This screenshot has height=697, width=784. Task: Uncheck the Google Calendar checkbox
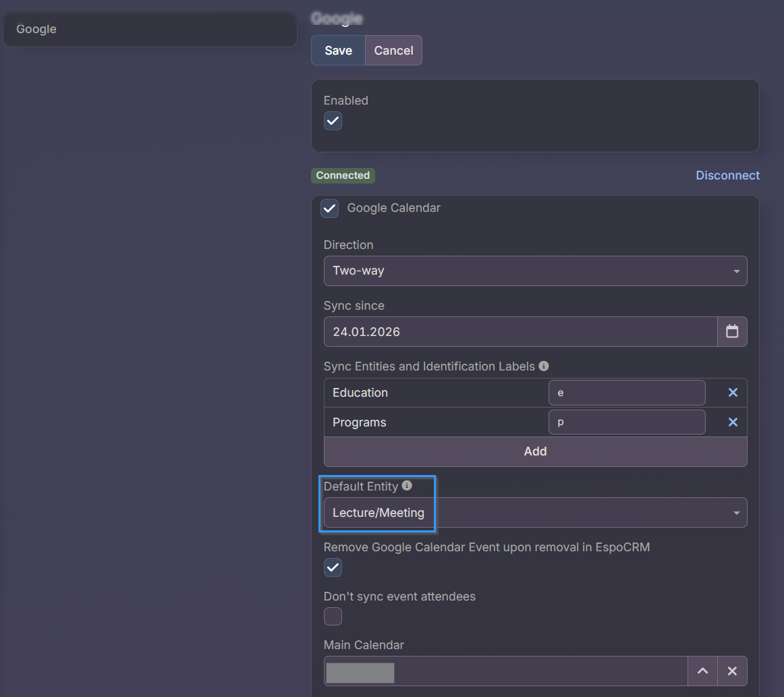coord(330,208)
